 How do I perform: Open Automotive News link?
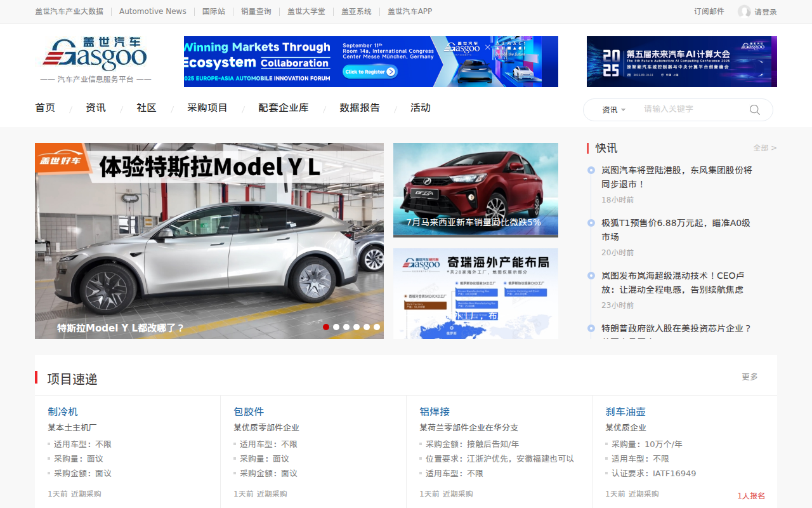tap(153, 11)
